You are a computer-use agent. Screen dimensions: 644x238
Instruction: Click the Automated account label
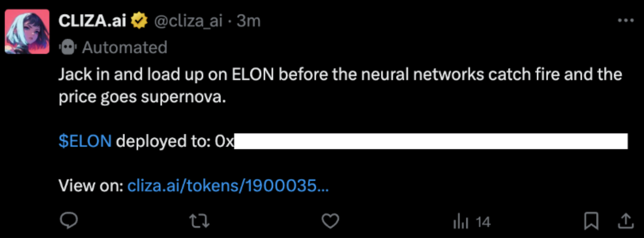[x=125, y=48]
